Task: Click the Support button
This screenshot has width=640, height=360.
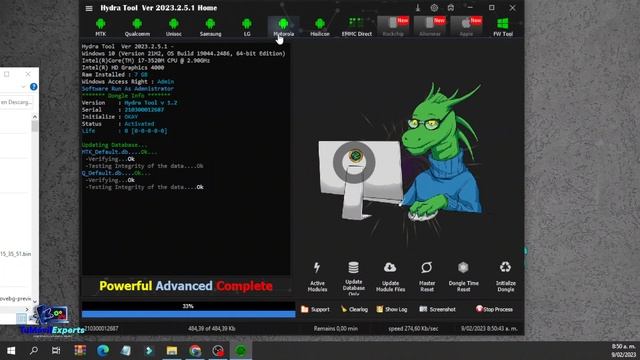Action: coord(315,309)
